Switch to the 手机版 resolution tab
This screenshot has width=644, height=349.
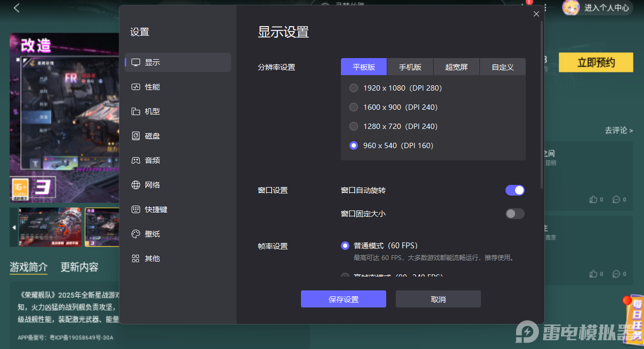410,67
